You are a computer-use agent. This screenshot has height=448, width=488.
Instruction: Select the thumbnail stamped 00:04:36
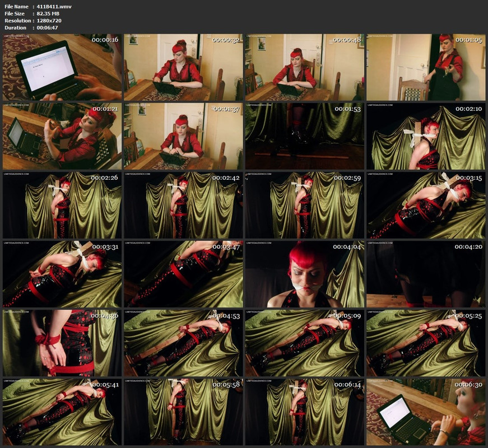point(62,343)
